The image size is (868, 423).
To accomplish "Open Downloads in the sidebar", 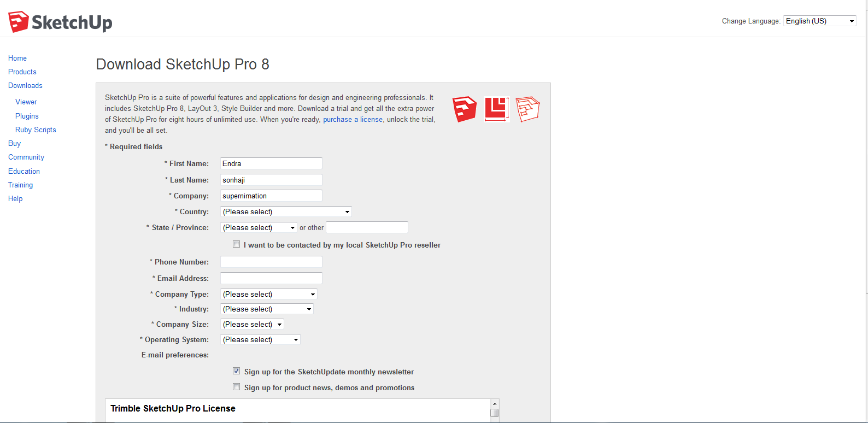I will [25, 85].
